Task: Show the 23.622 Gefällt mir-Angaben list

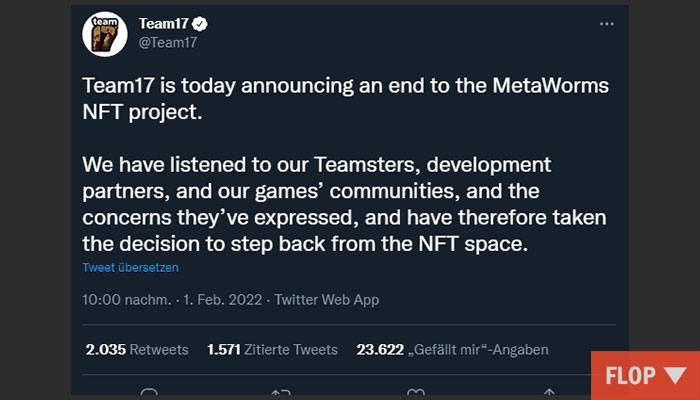Action: tap(452, 349)
